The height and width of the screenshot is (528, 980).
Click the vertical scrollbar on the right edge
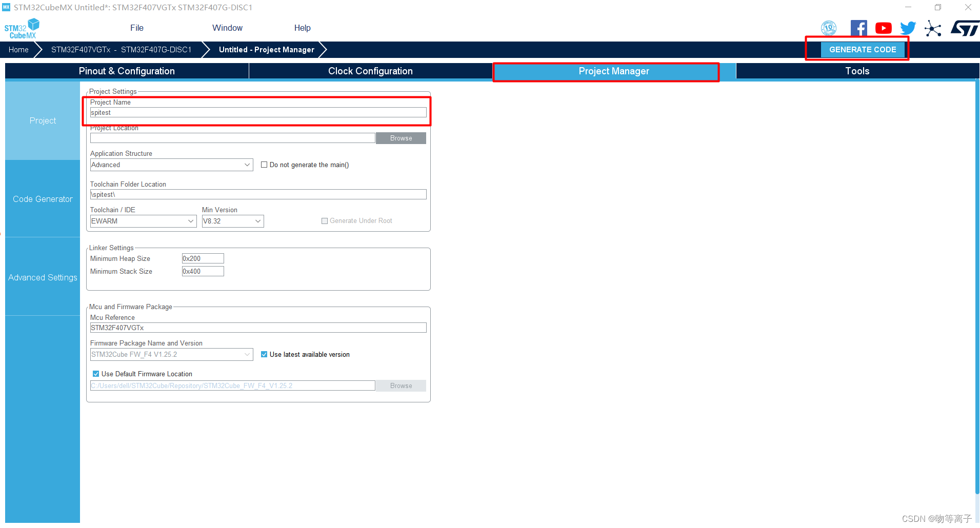tap(977, 287)
